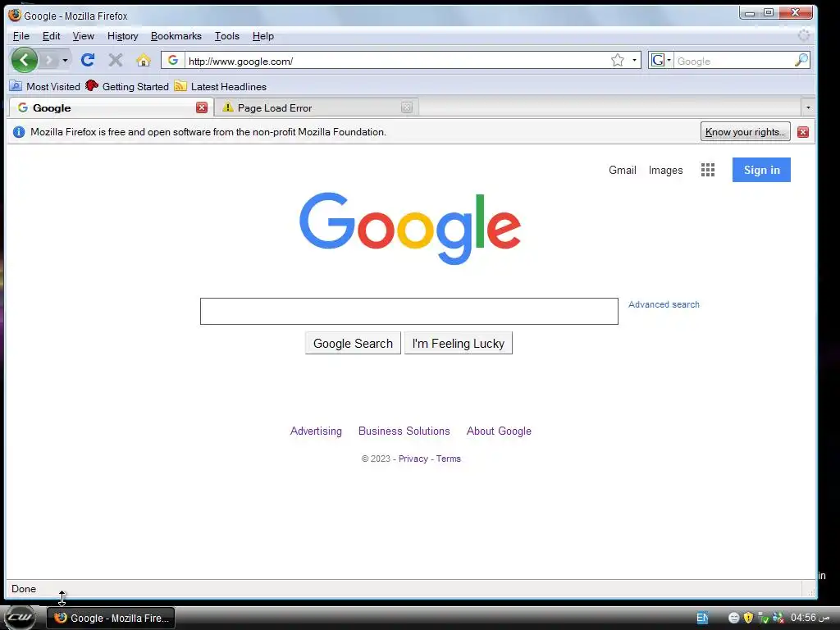Maximize the Firefox window
The image size is (840, 630).
pyautogui.click(x=768, y=12)
